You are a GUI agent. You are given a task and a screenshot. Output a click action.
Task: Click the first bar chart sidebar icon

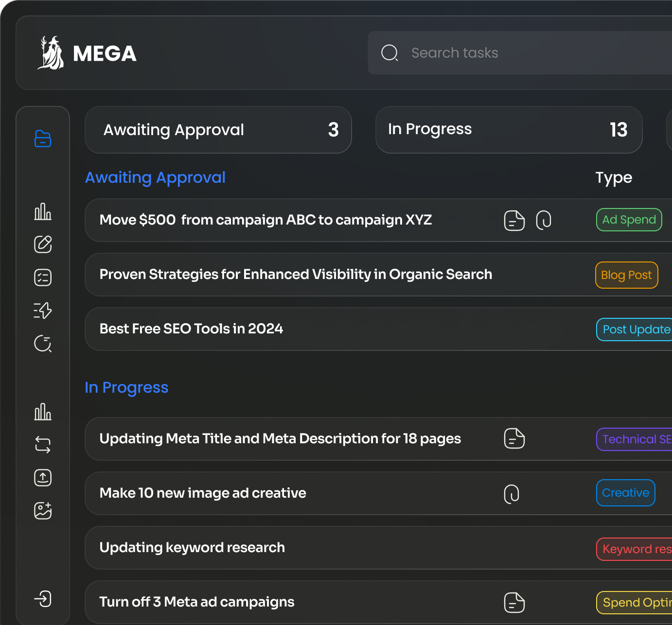pos(43,211)
